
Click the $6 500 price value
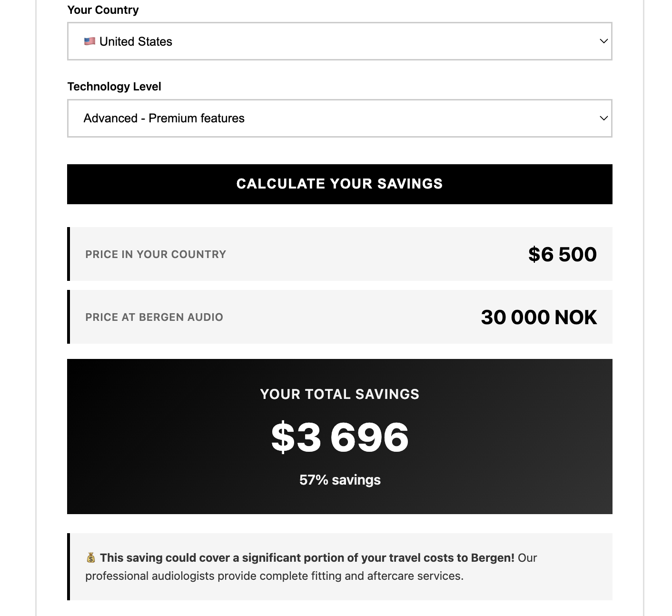tap(562, 254)
